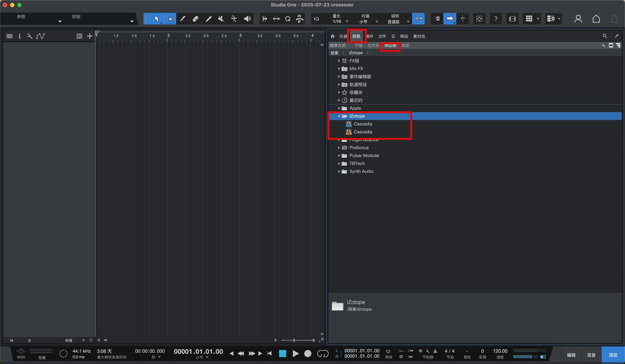Image resolution: width=625 pixels, height=364 pixels.
Task: Toggle autoscroll arrow button
Action: [450, 19]
